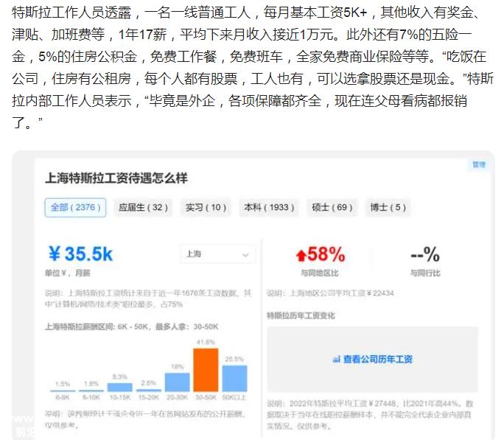Choose the 博士 (5) tab
The image size is (504, 440).
click(x=388, y=208)
